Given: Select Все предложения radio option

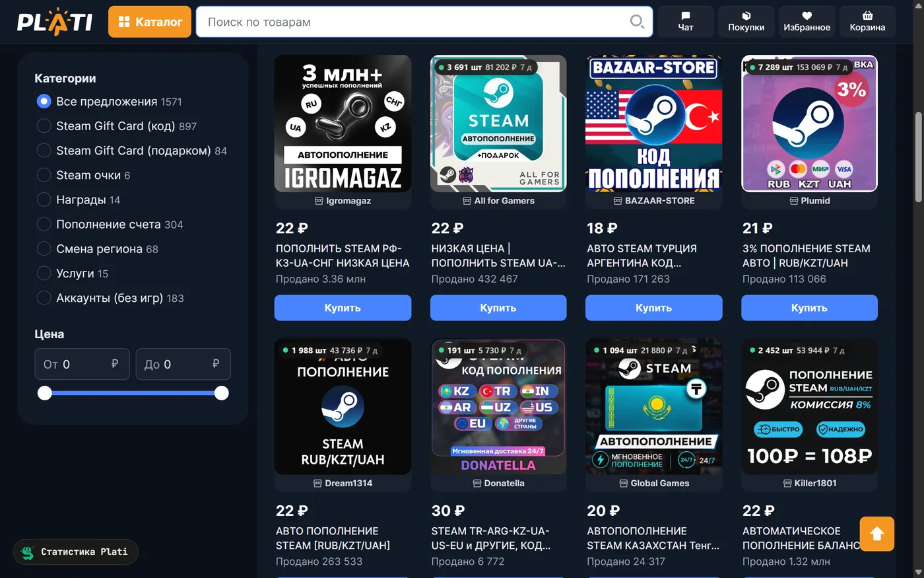Looking at the screenshot, I should (x=44, y=102).
